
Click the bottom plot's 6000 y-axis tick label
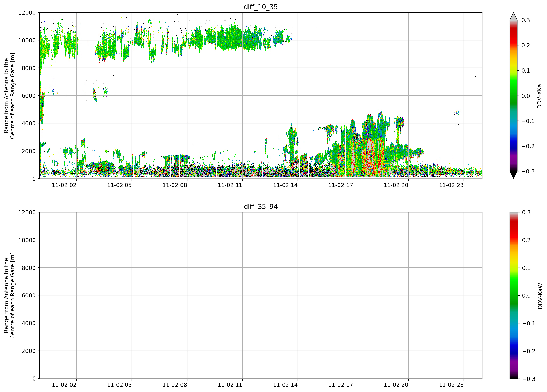pyautogui.click(x=29, y=295)
